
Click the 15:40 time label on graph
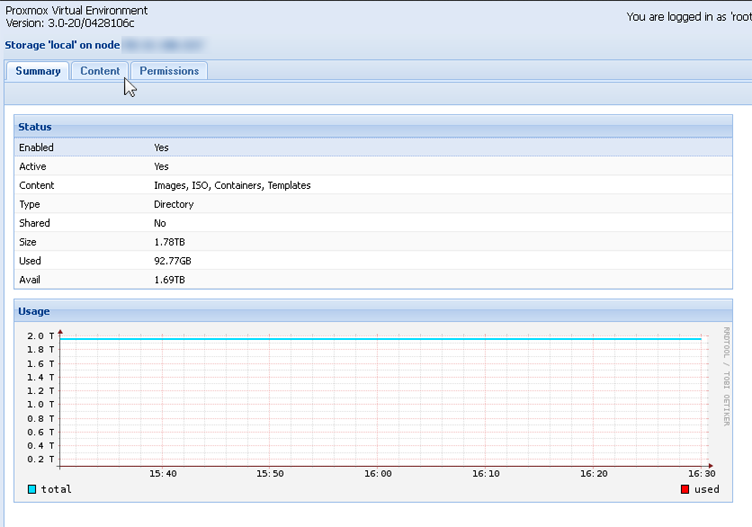pyautogui.click(x=163, y=474)
